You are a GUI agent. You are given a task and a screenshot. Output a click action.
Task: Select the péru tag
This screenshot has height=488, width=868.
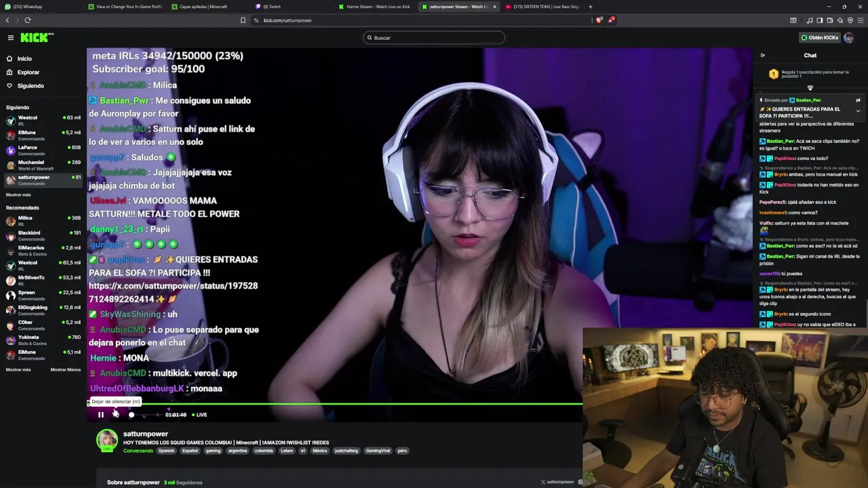coord(402,451)
